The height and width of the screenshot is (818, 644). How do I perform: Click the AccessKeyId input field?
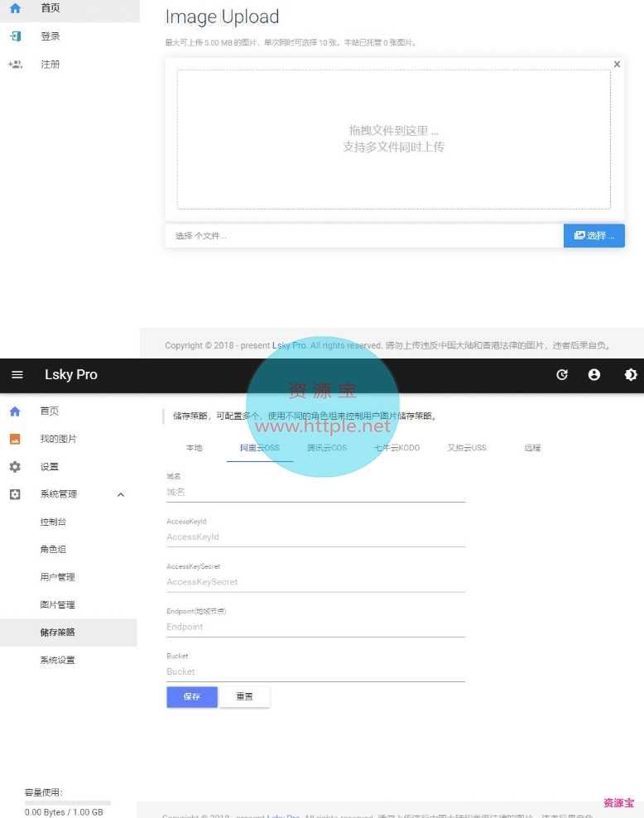pyautogui.click(x=315, y=537)
